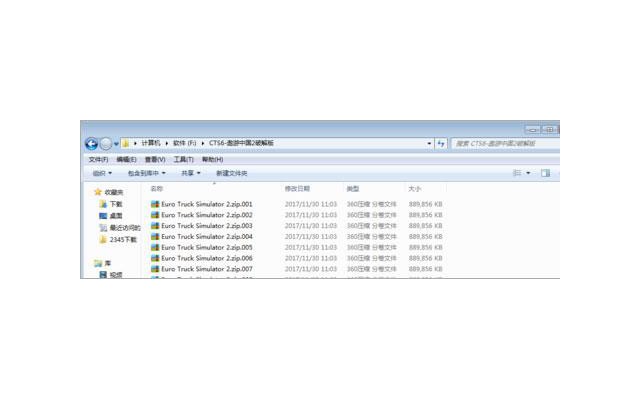Viewport: 640px width, 400px height.
Task: Sort by the 类型 column header
Action: 353,189
